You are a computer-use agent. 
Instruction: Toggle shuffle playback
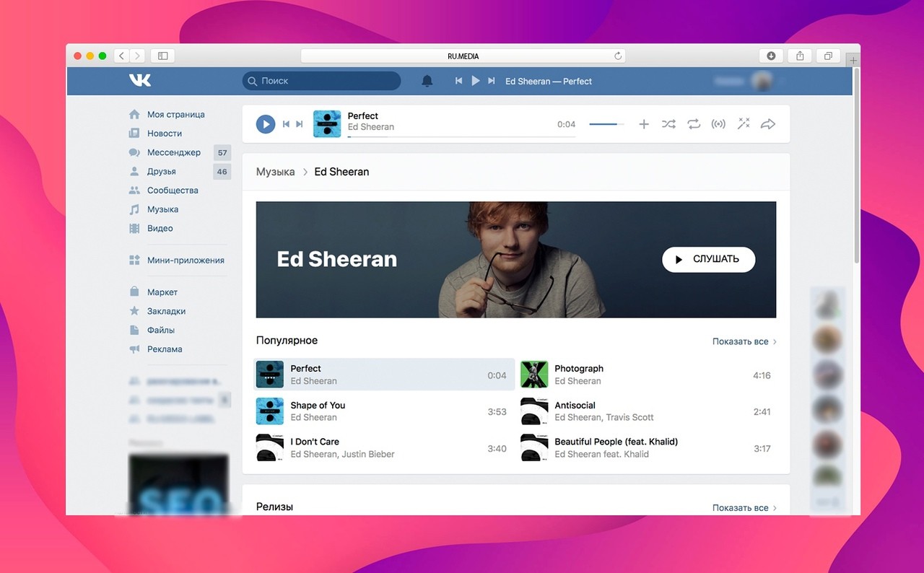point(668,124)
